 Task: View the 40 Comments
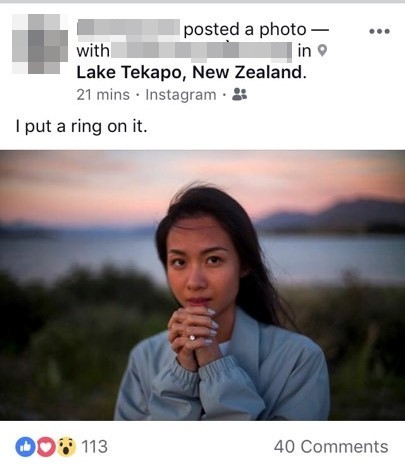(331, 447)
